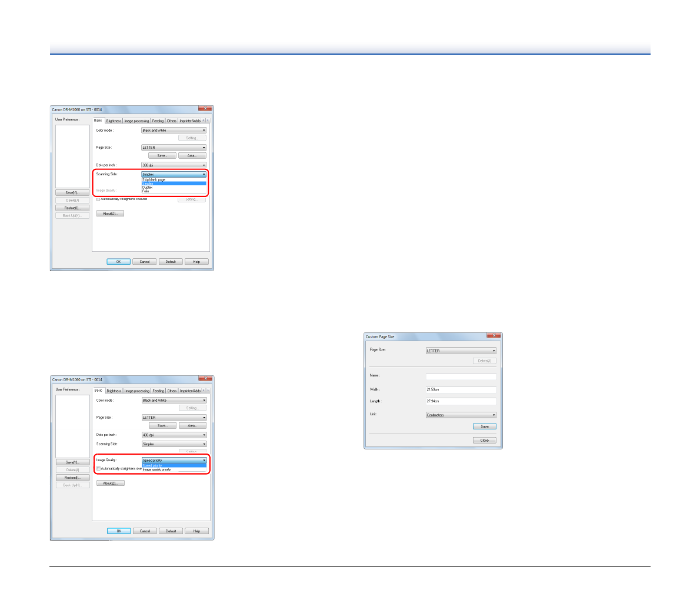Screen dimensions: 700x600
Task: Click the empty Name input field
Action: 461,376
